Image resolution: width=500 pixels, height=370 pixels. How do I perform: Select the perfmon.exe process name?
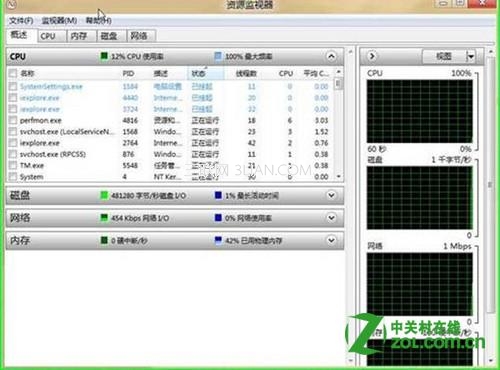41,120
